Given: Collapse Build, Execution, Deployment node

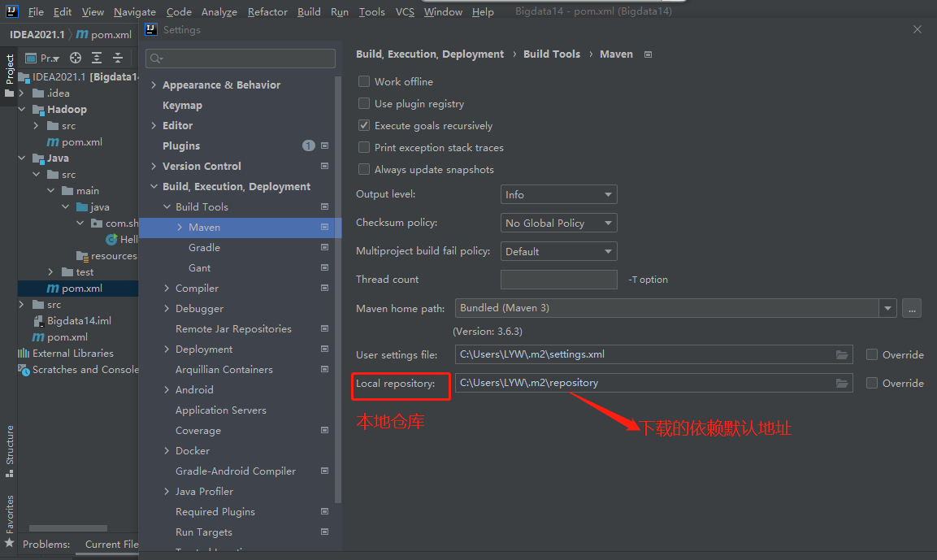Looking at the screenshot, I should click(x=154, y=186).
